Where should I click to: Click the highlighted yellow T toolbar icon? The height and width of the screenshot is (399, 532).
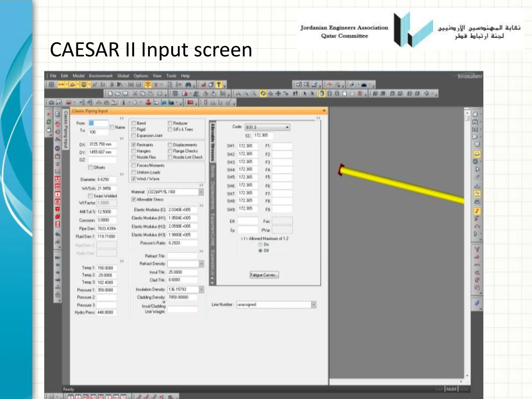(x=219, y=85)
